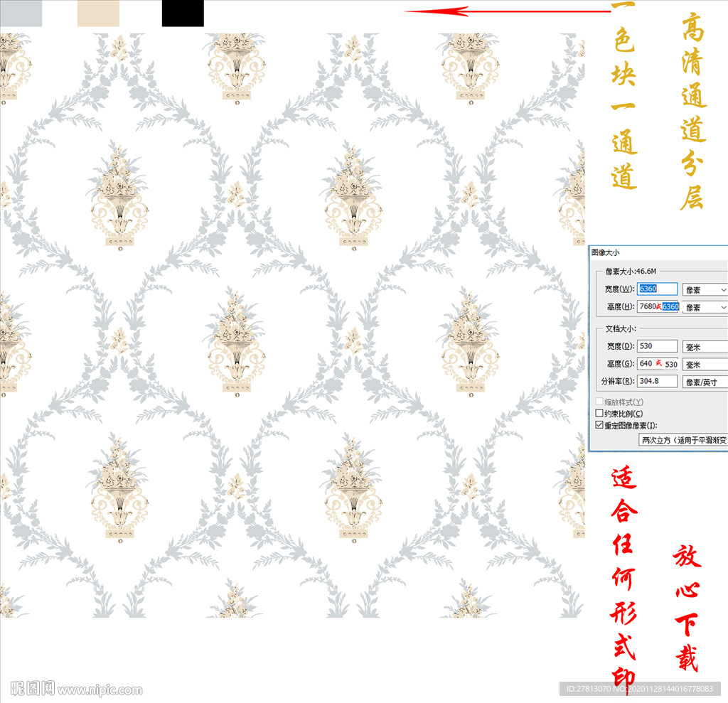The image size is (728, 703).
Task: Click the document height field showing 640
Action: coord(658,363)
